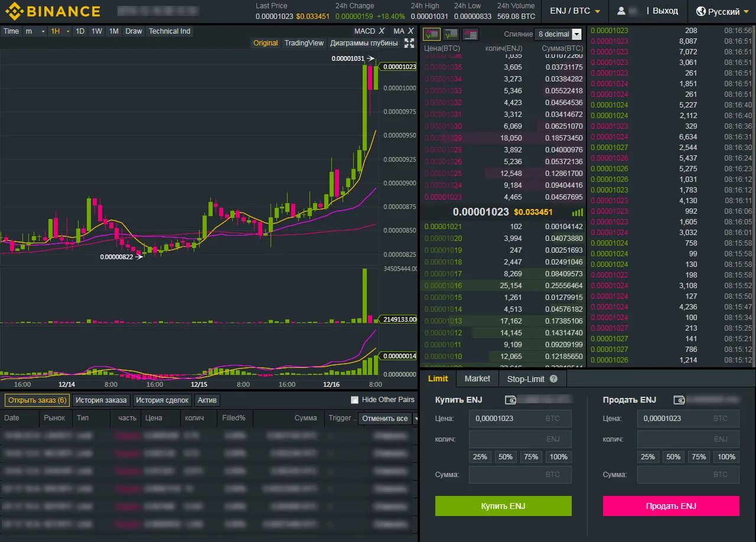Viewport: 756px width, 542px height.
Task: Click the green signal bars icon by the price
Action: 578,212
